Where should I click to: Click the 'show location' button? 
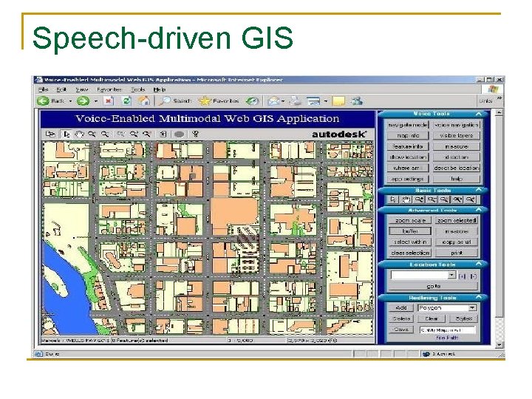click(x=407, y=157)
